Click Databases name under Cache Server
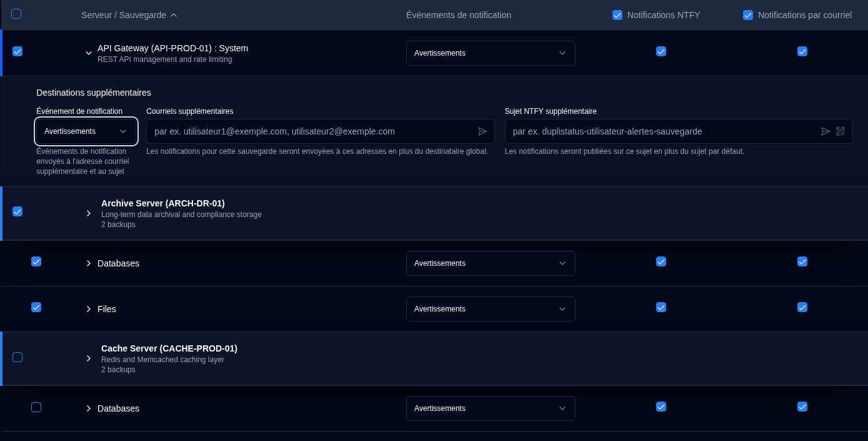The width and height of the screenshot is (868, 441). click(x=118, y=408)
